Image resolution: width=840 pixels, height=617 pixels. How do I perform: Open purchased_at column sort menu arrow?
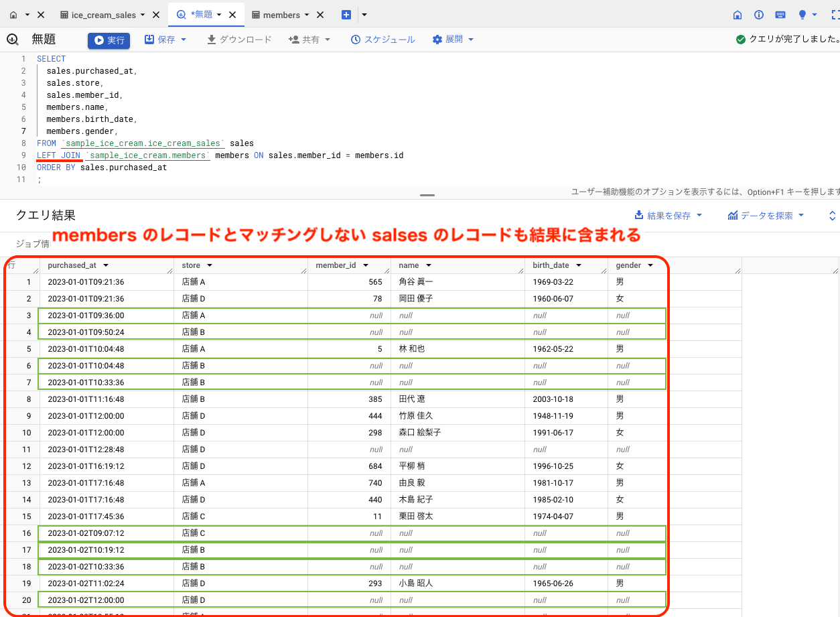[106, 266]
